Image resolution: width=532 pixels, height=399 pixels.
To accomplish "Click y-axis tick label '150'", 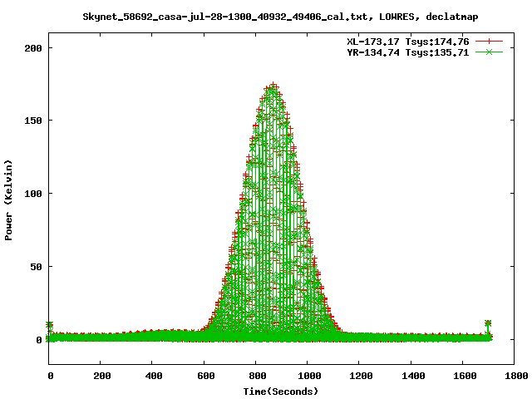I will click(x=33, y=121).
